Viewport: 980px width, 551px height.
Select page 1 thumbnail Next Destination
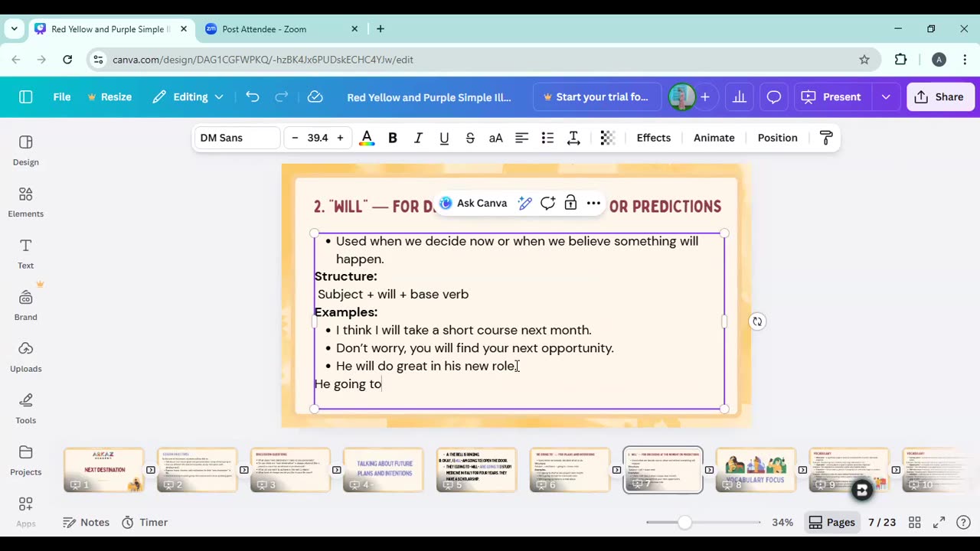(103, 470)
